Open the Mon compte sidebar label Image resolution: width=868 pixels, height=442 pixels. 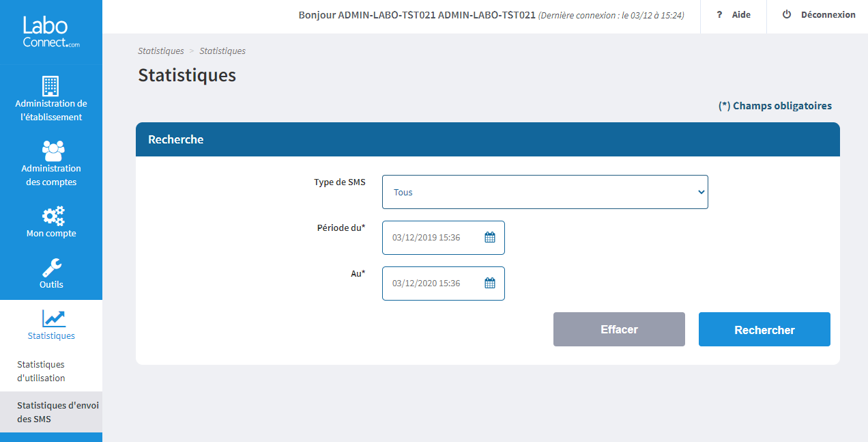coord(51,234)
